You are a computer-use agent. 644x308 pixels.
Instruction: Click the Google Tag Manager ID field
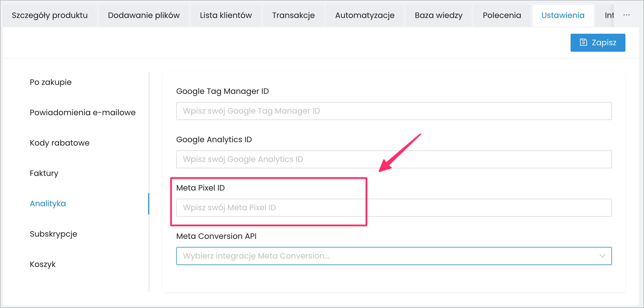394,111
